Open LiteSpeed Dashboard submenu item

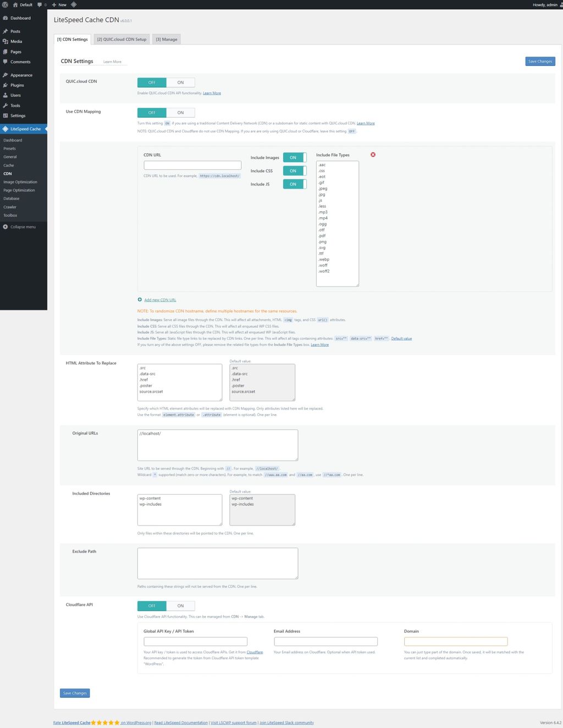[x=13, y=140]
